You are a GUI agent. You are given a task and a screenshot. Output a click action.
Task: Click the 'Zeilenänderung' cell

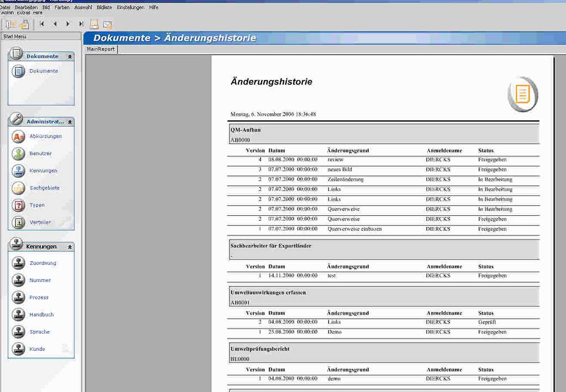(x=345, y=179)
